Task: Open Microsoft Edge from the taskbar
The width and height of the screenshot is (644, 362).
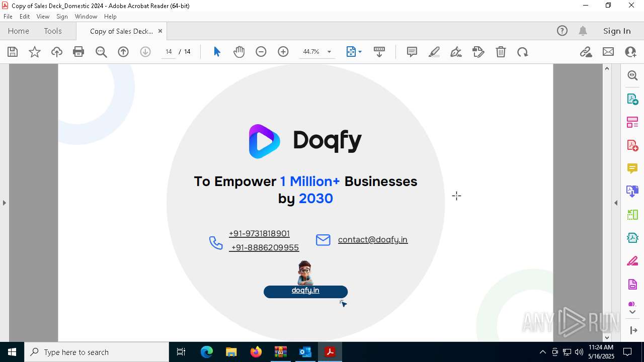Action: tap(207, 352)
